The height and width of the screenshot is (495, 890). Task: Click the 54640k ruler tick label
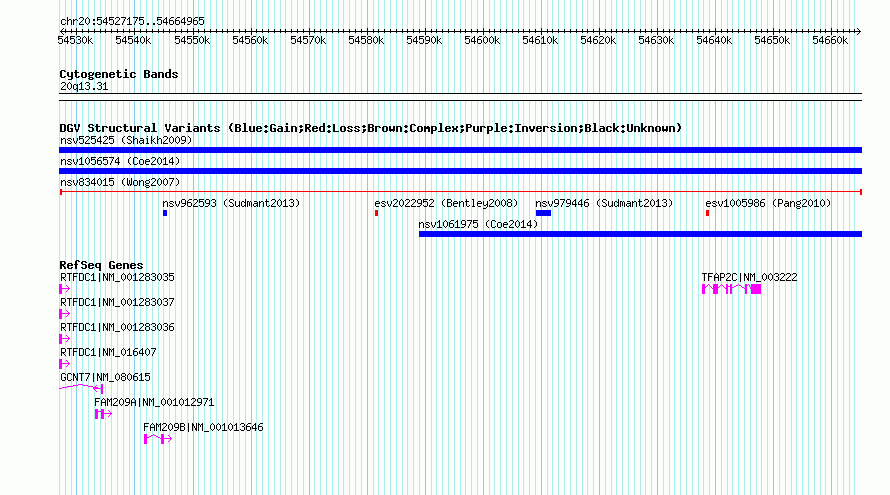(x=714, y=40)
